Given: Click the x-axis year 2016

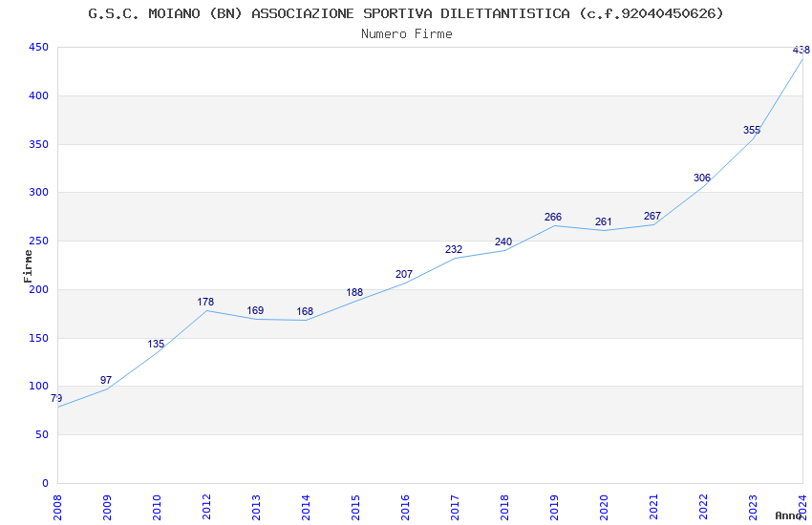Looking at the screenshot, I should coord(405,507).
